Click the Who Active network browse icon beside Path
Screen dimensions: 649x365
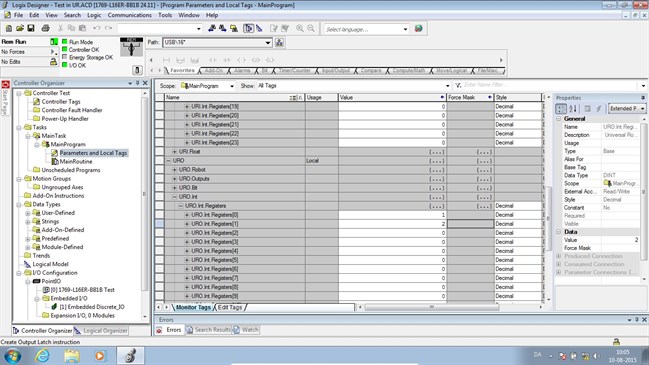(x=279, y=43)
